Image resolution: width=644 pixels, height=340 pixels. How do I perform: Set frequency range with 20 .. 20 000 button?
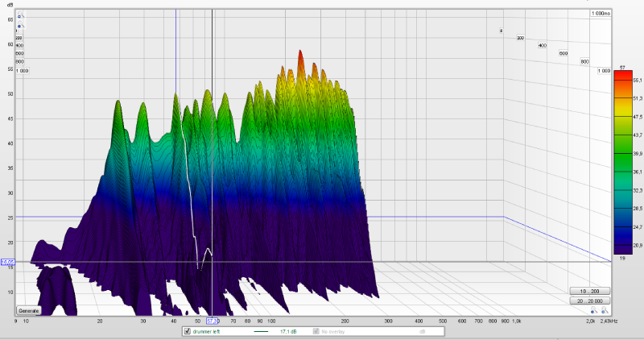click(x=589, y=301)
